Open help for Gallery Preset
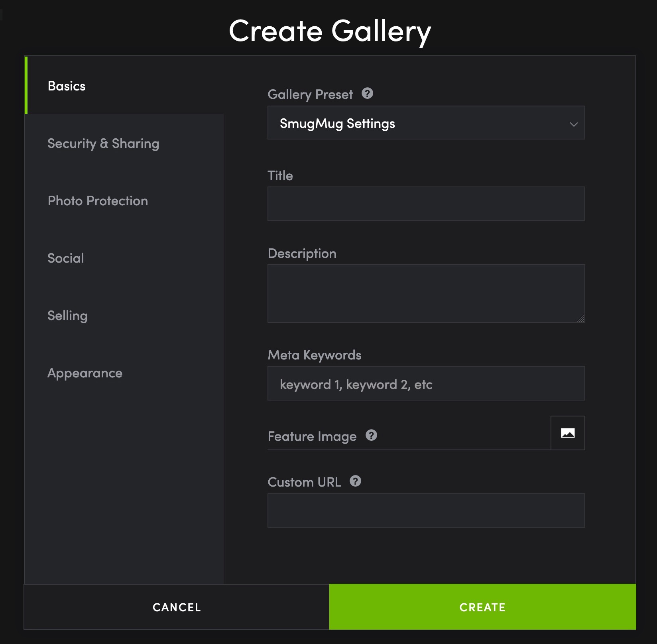Image resolution: width=657 pixels, height=644 pixels. click(367, 94)
